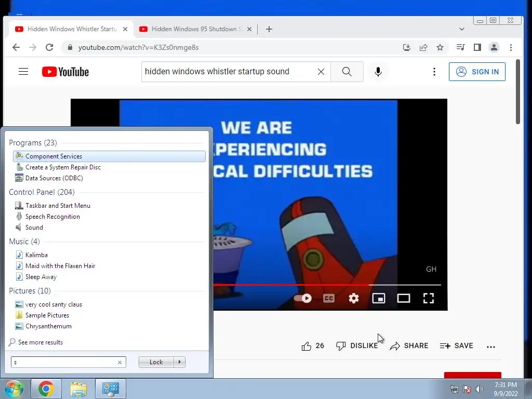Click the Chrome forward arrow
The width and height of the screenshot is (532, 399).
(x=33, y=47)
